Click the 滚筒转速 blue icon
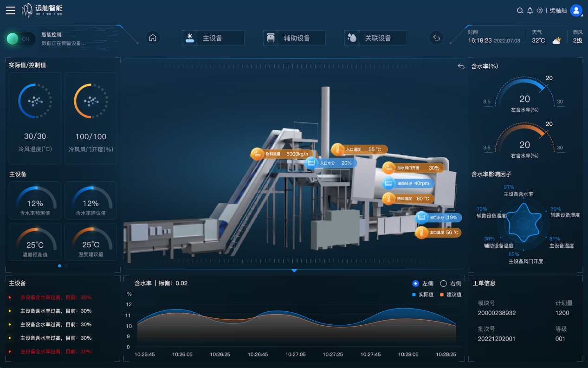This screenshot has height=368, width=588. pyautogui.click(x=388, y=183)
